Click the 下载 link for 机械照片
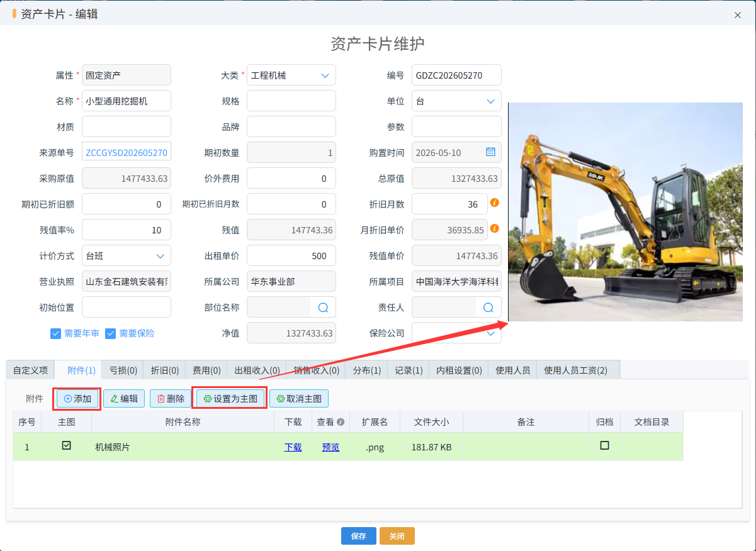 point(293,447)
